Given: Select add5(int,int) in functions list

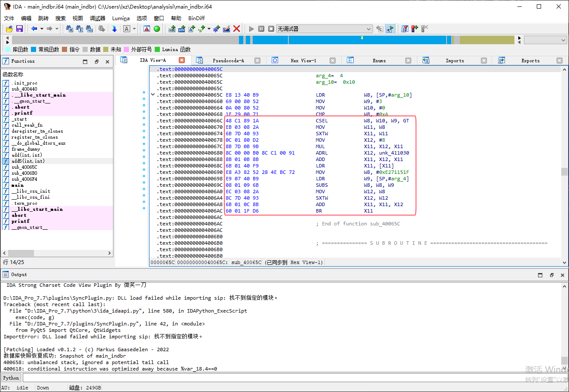Looking at the screenshot, I should (28, 161).
